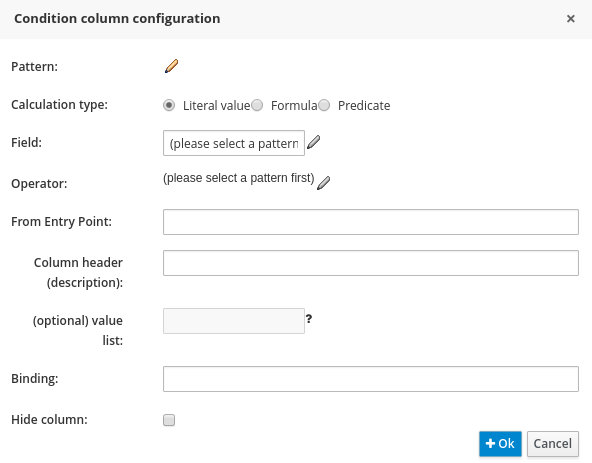The width and height of the screenshot is (592, 463).
Task: Focus the Column header description input
Action: pyautogui.click(x=371, y=263)
